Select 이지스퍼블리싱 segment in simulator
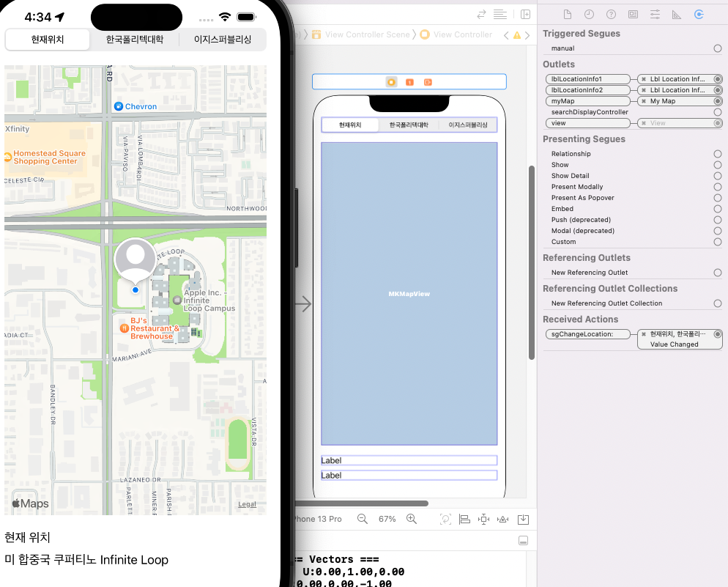728x587 pixels. click(223, 40)
